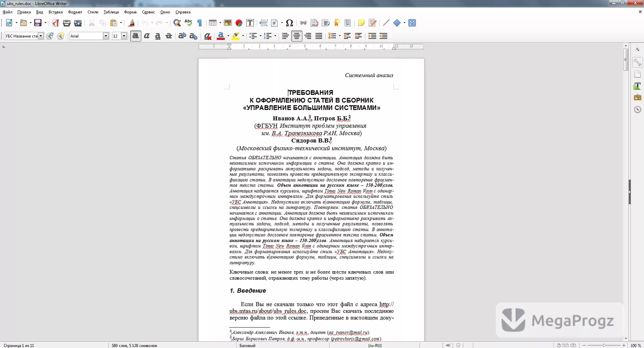Expand the font color dropdown arrow
Image resolution: width=644 pixels, height=348 pixels.
click(228, 36)
